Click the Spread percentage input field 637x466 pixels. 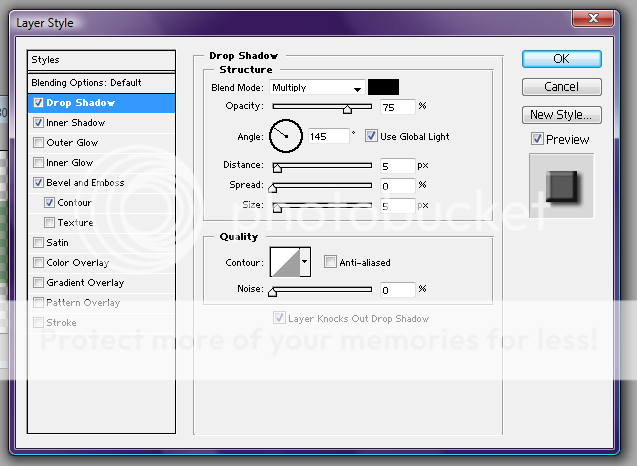[398, 186]
